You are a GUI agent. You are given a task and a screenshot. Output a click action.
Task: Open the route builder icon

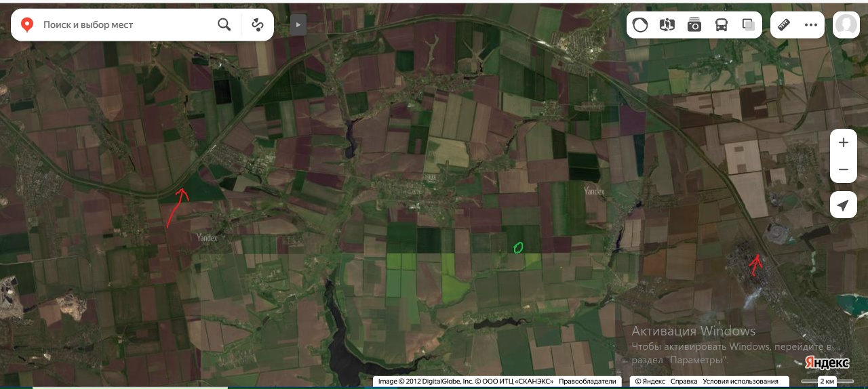258,25
